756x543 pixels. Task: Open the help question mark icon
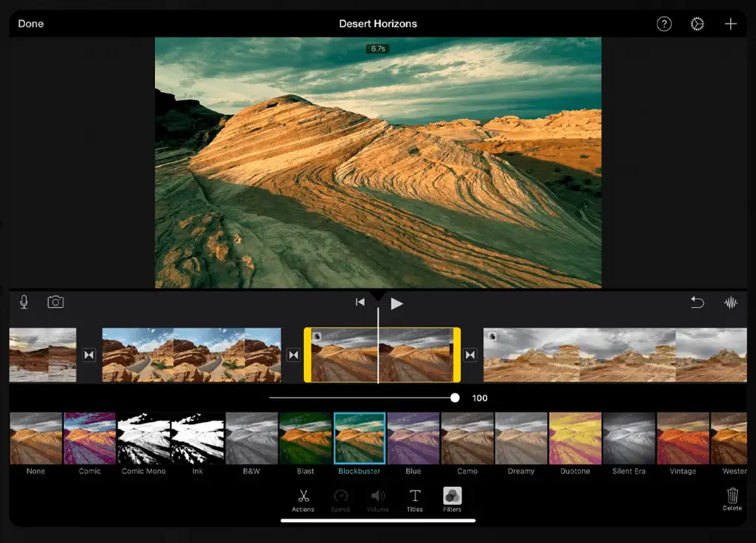tap(664, 24)
